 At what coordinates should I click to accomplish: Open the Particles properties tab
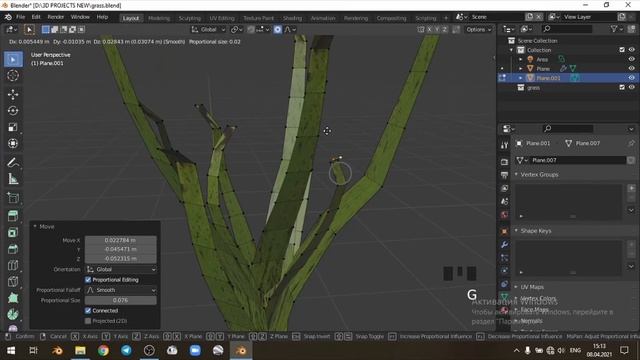click(504, 258)
